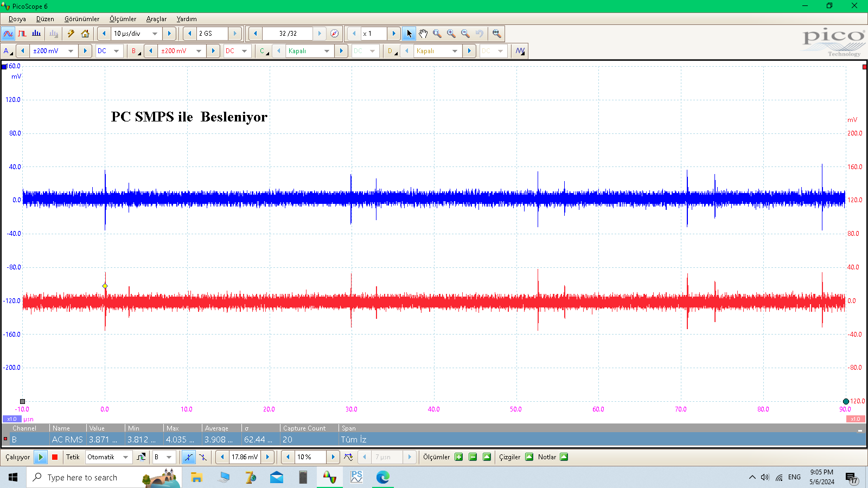Open advanced trigger settings icon
This screenshot has width=868, height=488.
pyautogui.click(x=141, y=457)
